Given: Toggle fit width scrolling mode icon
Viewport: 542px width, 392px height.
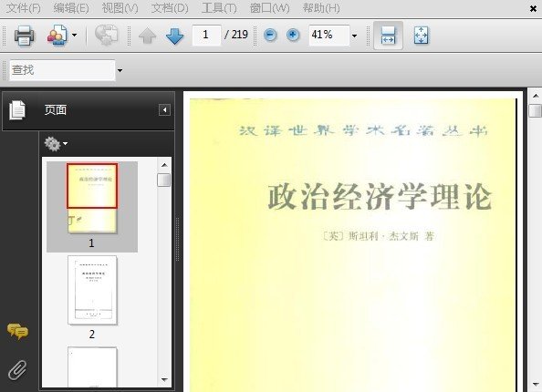Looking at the screenshot, I should [388, 36].
